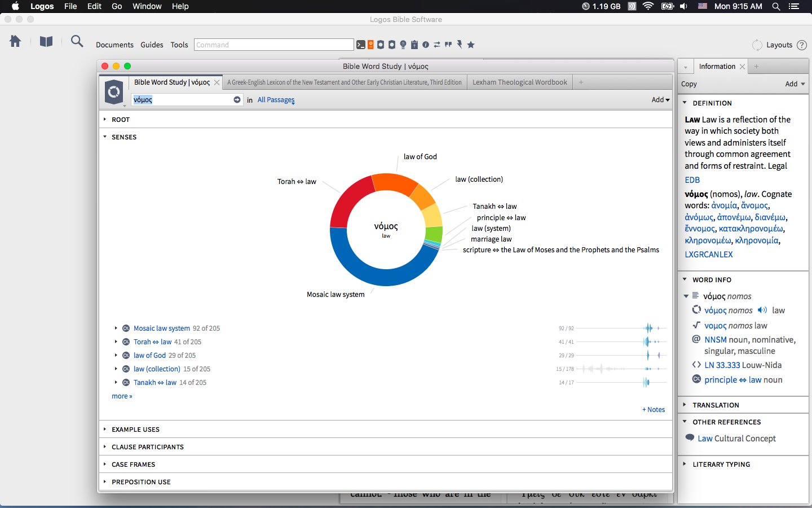Open the Documents menu

(114, 45)
